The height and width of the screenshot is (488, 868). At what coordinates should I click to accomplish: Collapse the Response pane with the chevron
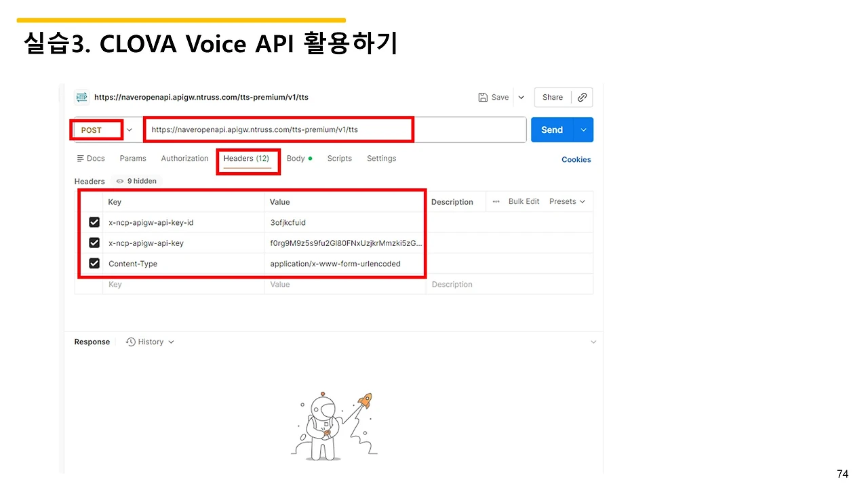(x=593, y=342)
